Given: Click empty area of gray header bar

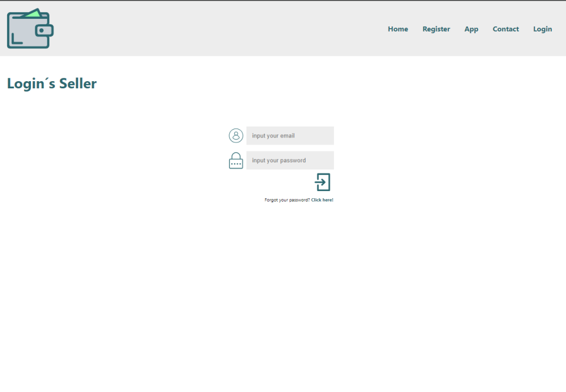Looking at the screenshot, I should (221, 29).
